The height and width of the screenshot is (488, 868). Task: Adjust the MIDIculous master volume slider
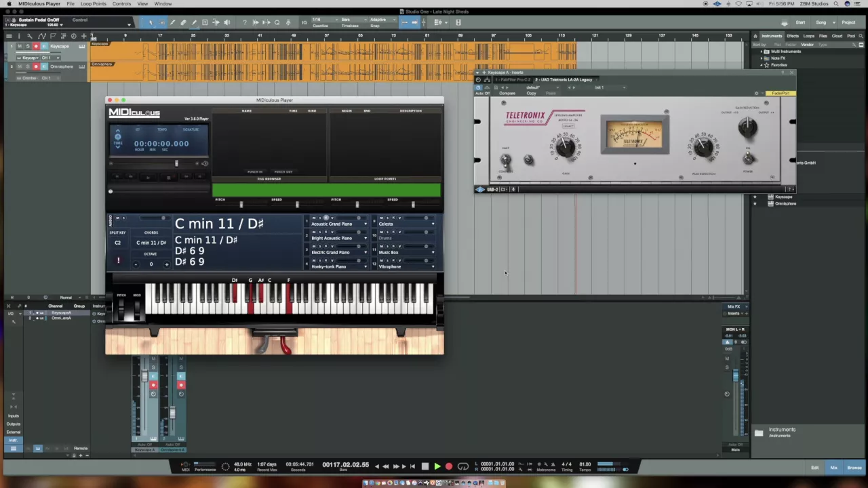click(x=176, y=163)
